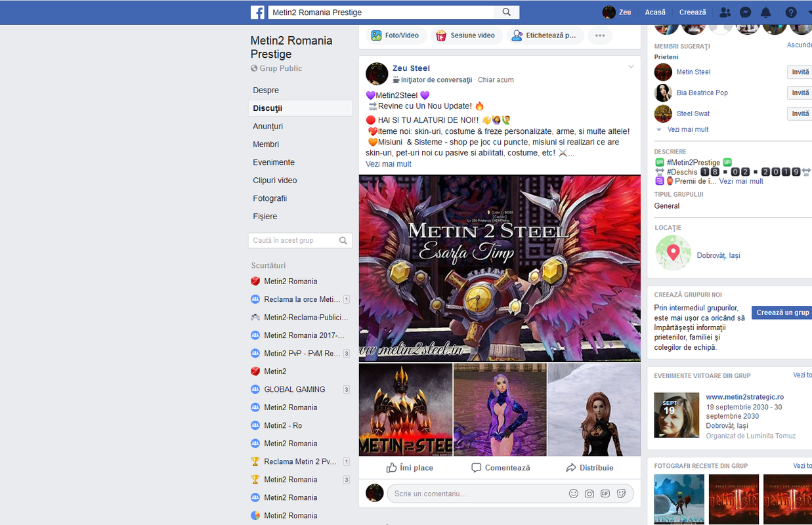Invite Steel Swat with Invită button
Screen dimensions: 812x525
coord(800,114)
